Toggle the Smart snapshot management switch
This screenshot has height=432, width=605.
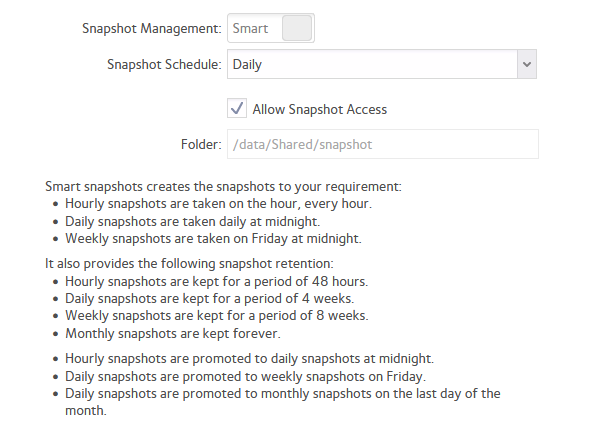271,28
